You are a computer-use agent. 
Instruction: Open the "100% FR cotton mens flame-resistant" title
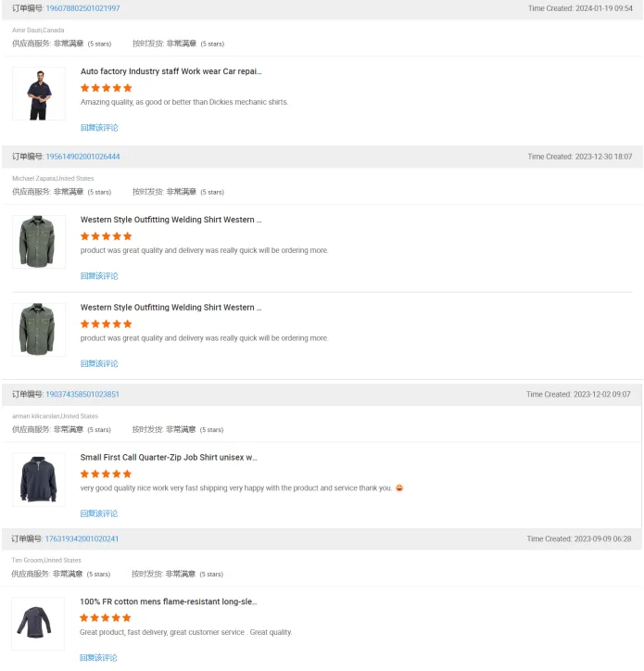168,602
